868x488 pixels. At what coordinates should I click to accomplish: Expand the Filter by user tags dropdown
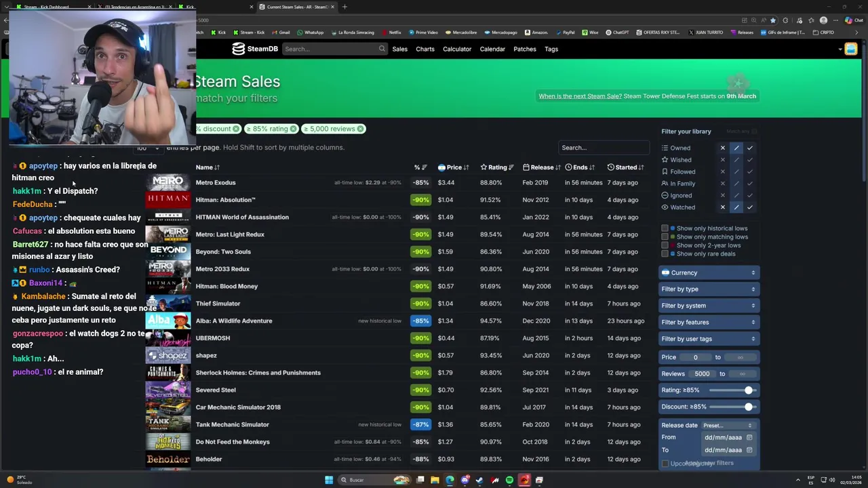[709, 338]
